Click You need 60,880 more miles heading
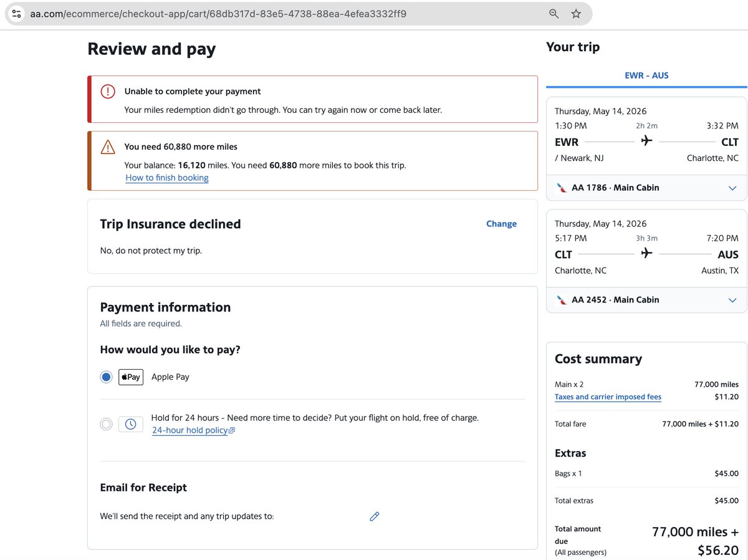Viewport: 748px width, 560px height. click(181, 147)
